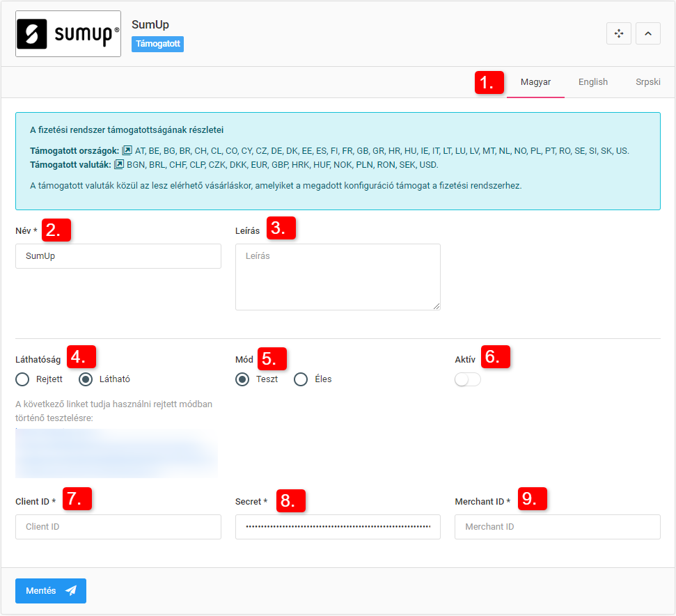Choose Teszt mode radio button
Image resolution: width=676 pixels, height=616 pixels.
tap(242, 379)
